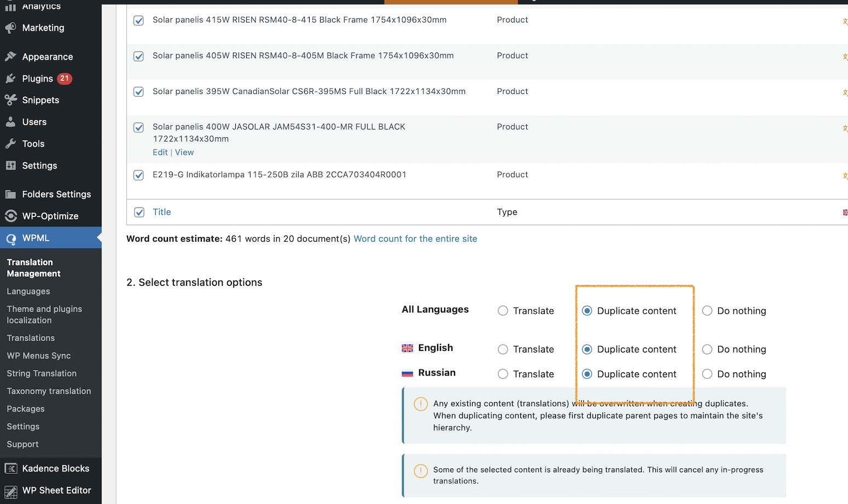
Task: Click the Appearance paintbrush icon
Action: pyautogui.click(x=10, y=56)
